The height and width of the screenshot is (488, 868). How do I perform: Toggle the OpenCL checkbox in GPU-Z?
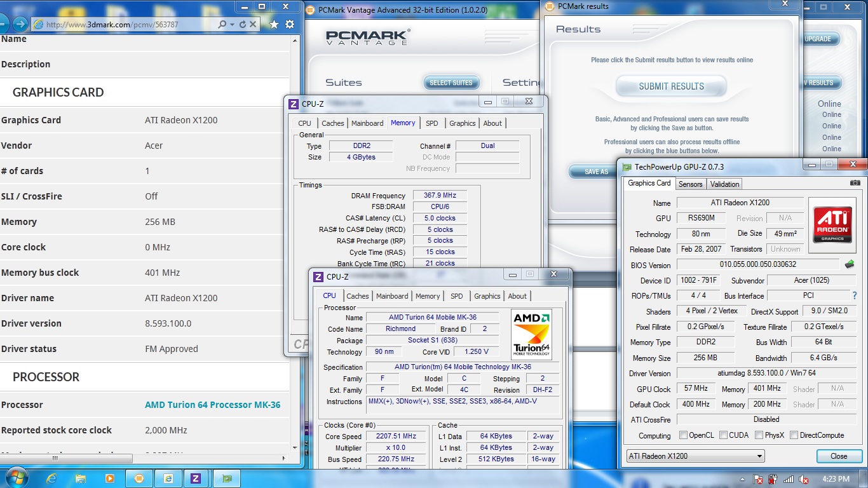[x=683, y=435]
